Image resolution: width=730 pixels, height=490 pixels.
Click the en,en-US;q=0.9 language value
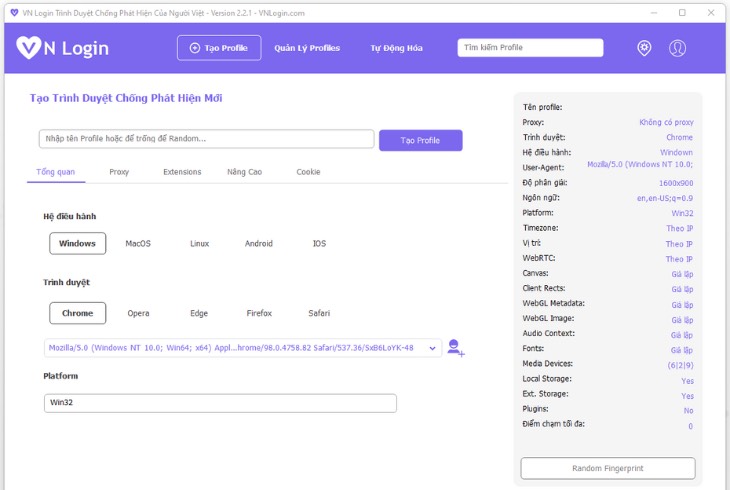click(665, 198)
